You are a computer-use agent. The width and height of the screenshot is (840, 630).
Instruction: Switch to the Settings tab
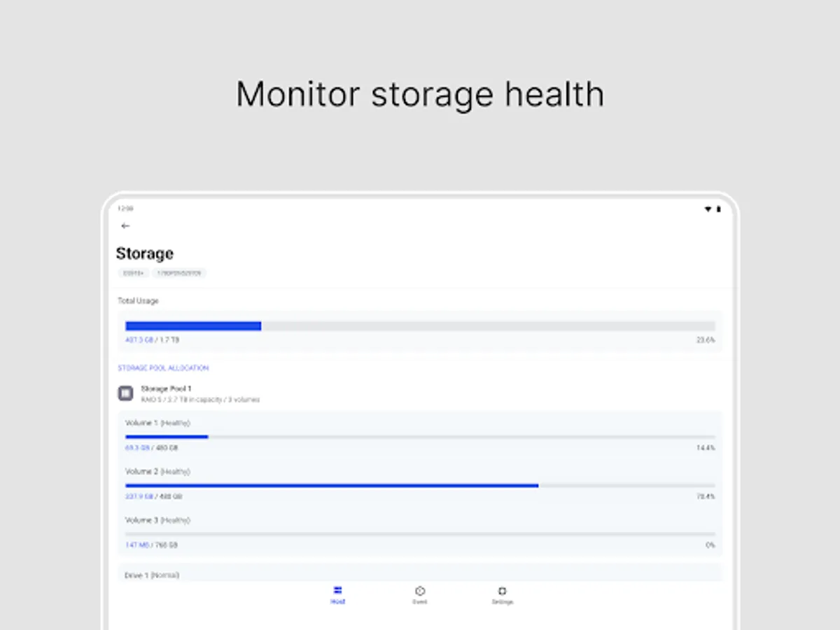(503, 595)
